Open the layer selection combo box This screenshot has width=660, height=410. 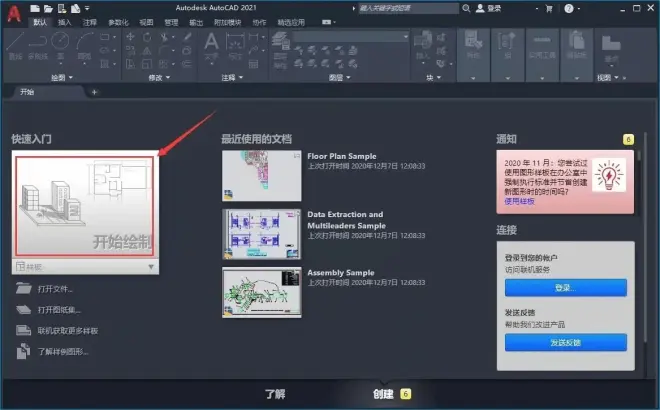351,37
